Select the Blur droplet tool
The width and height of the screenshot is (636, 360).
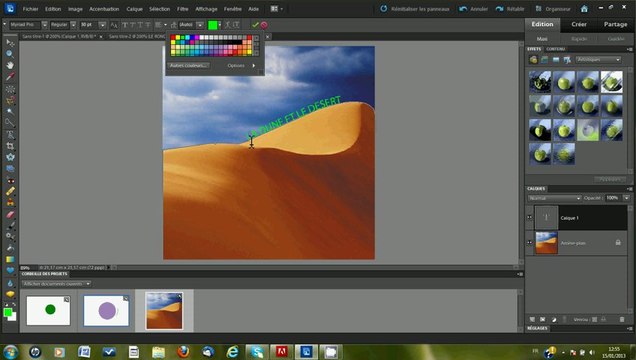[10, 283]
